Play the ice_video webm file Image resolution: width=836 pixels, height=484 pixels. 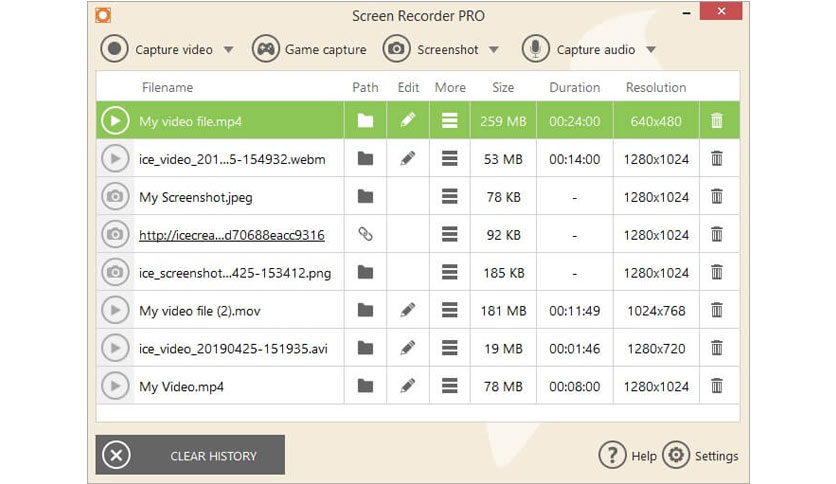115,159
